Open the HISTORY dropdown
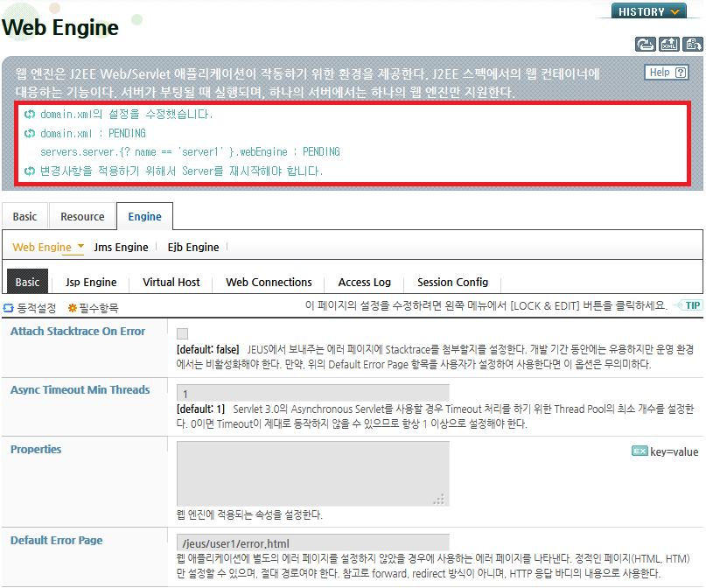The width and height of the screenshot is (706, 588). click(648, 11)
